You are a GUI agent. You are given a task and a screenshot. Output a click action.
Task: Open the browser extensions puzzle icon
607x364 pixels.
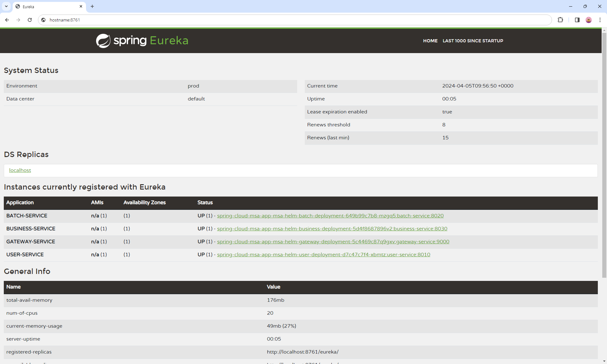click(x=560, y=20)
